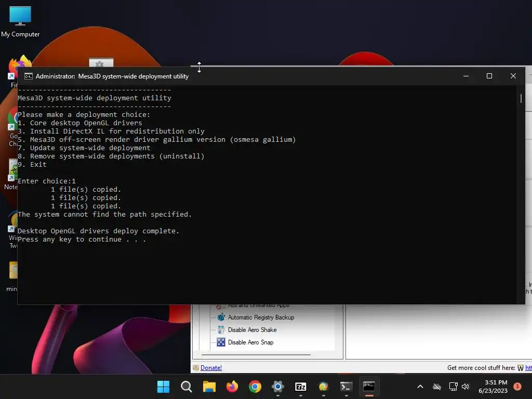
Task: Open the volume speaker tray icon
Action: tap(465, 387)
